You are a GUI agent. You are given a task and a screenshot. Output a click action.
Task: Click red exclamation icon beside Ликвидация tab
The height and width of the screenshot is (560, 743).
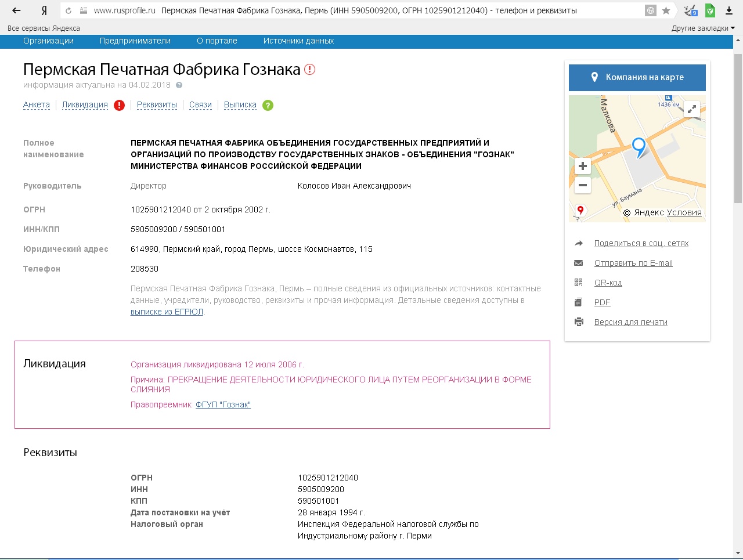[119, 105]
